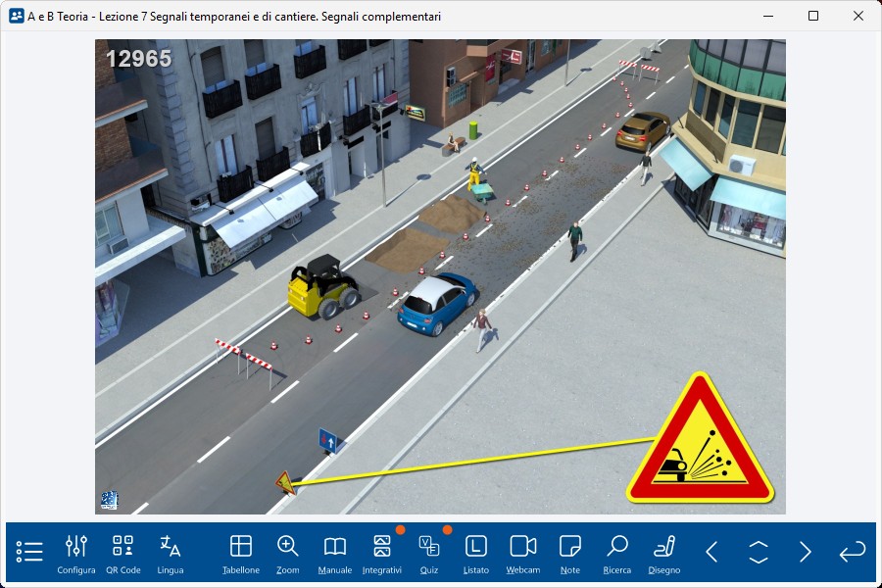Click the small logo in image corner
Viewport: 882px width, 588px height.
109,500
